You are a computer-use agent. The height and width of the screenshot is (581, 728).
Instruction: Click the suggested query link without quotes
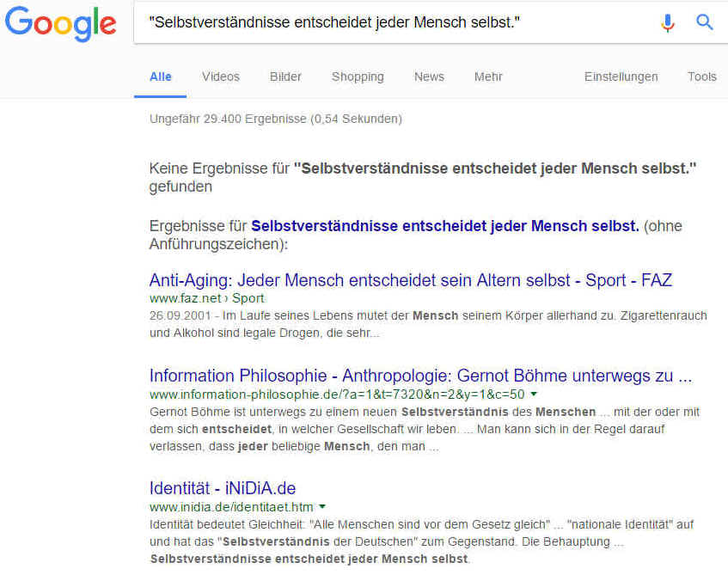[444, 226]
